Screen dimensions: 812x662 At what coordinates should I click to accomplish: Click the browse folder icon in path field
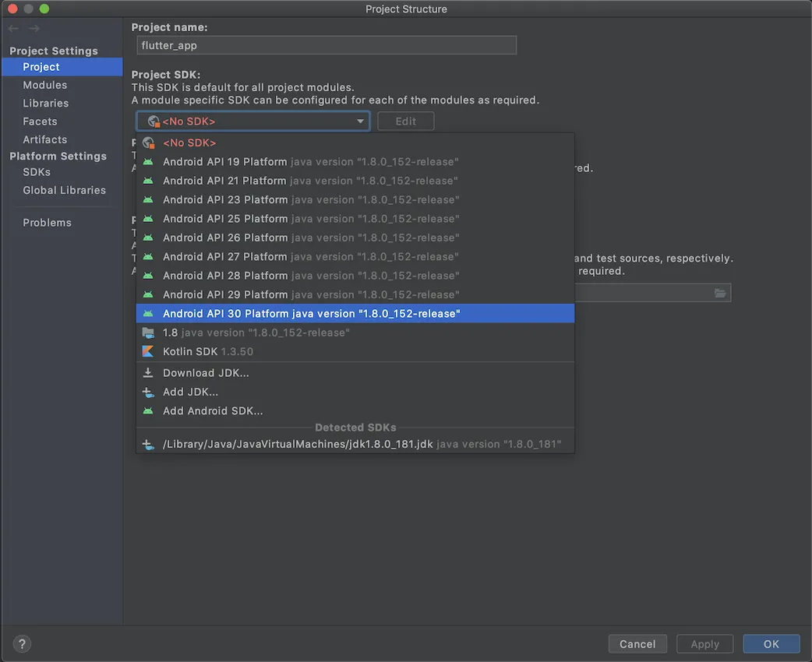pyautogui.click(x=720, y=293)
